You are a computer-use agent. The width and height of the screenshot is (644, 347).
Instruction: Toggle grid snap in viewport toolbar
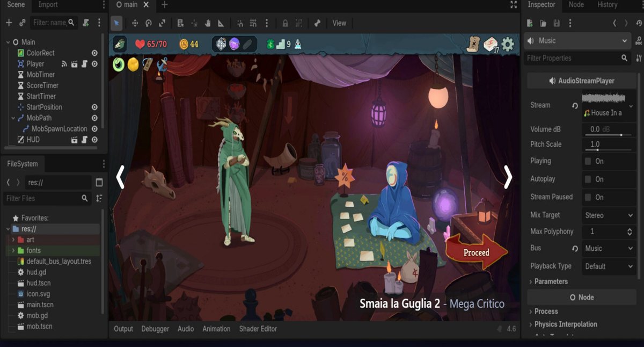[x=253, y=23]
